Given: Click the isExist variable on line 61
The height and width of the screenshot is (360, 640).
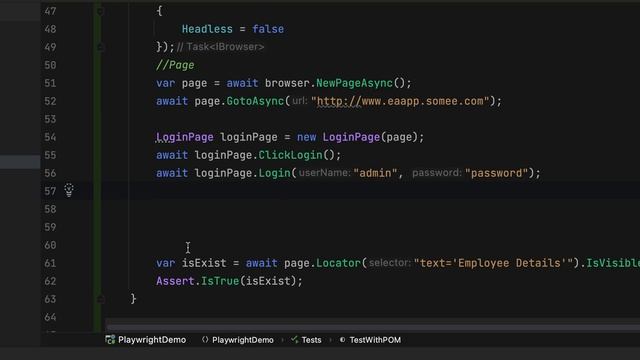Looking at the screenshot, I should [x=204, y=263].
